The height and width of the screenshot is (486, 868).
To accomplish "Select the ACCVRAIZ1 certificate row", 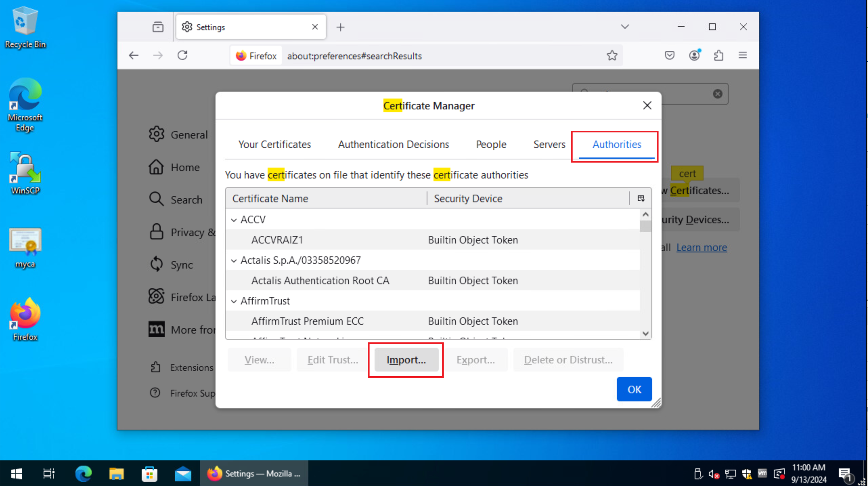I will (x=433, y=240).
